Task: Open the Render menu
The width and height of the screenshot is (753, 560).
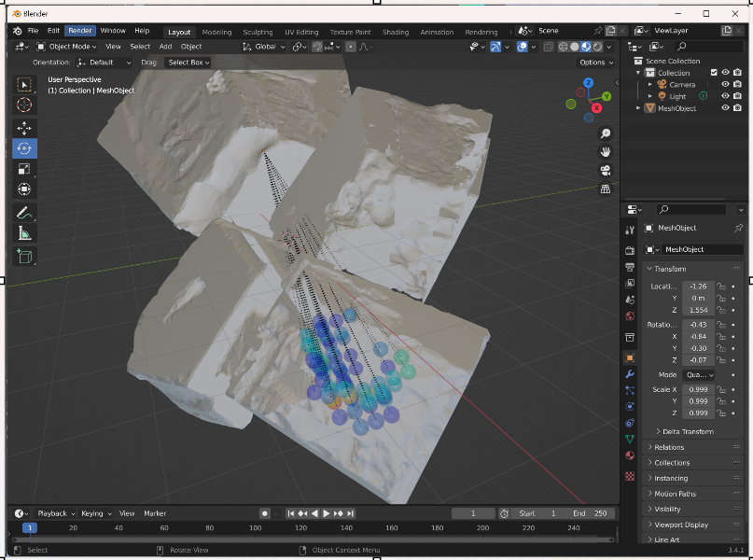Action: tap(79, 31)
